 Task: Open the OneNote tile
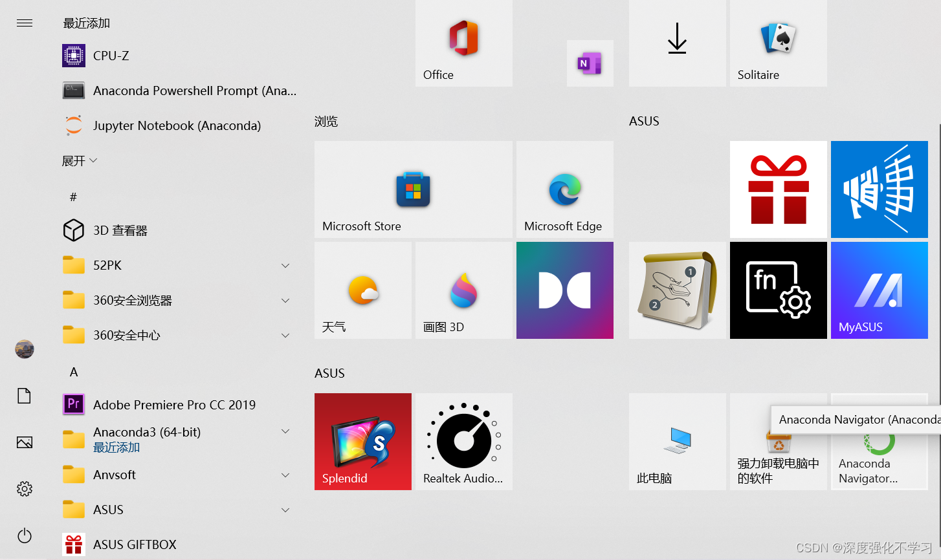(x=590, y=63)
